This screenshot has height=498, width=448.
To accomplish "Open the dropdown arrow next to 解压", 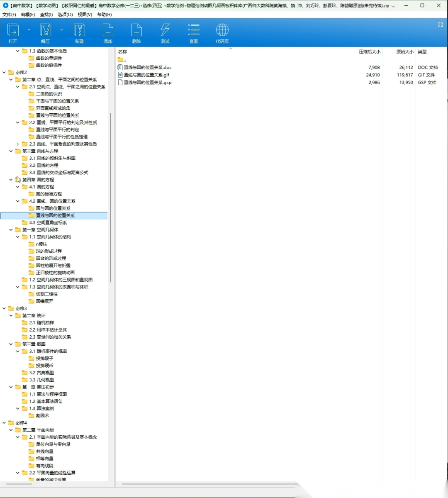I will pyautogui.click(x=61, y=30).
